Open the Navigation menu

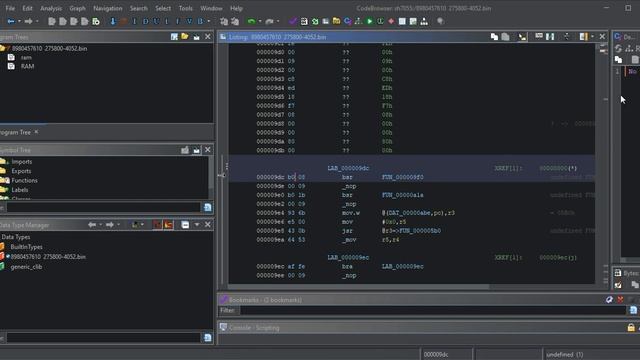click(x=107, y=8)
